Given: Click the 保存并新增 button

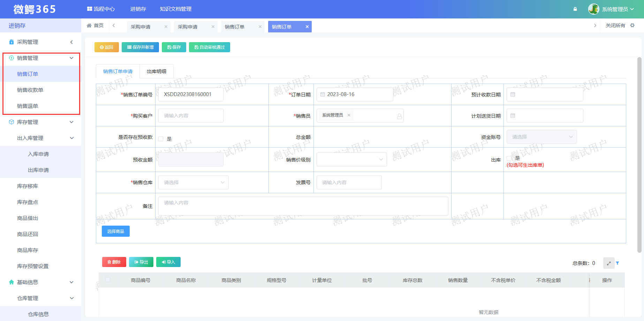Looking at the screenshot, I should tap(140, 47).
